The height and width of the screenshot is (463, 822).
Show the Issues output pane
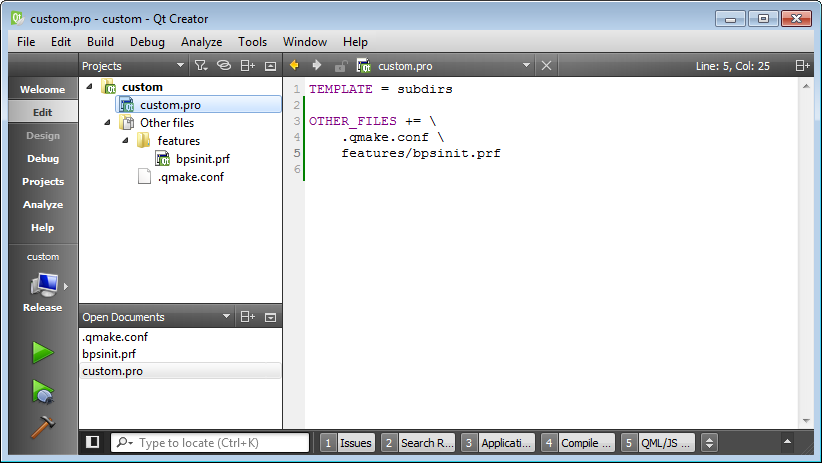(348, 443)
